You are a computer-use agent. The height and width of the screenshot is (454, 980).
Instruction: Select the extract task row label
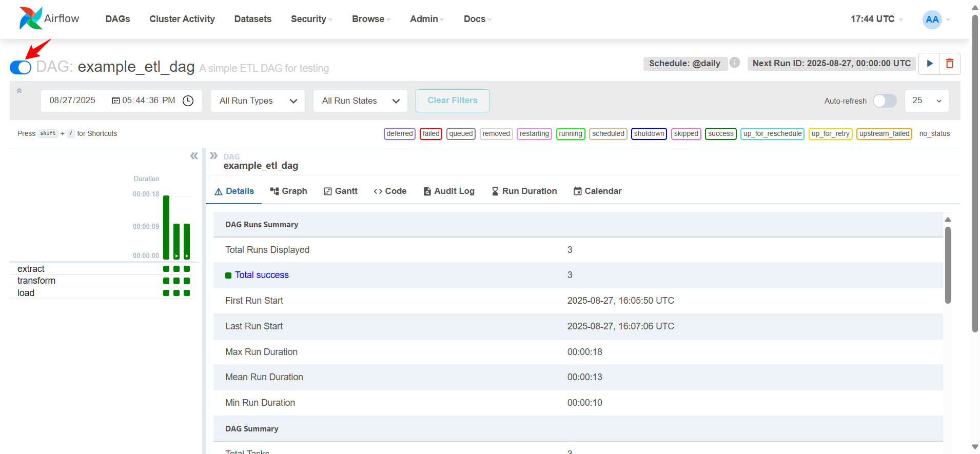pyautogui.click(x=31, y=269)
